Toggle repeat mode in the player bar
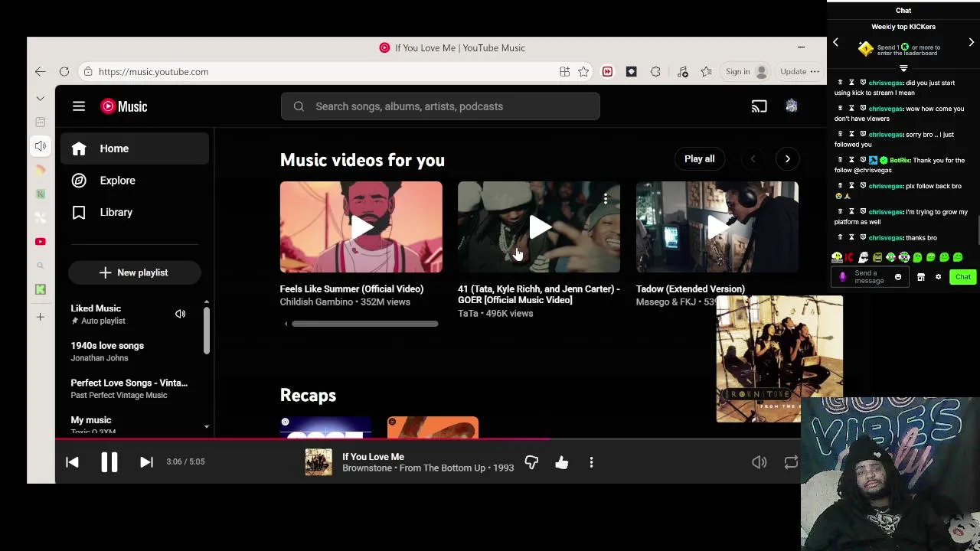This screenshot has width=980, height=551. 791,462
